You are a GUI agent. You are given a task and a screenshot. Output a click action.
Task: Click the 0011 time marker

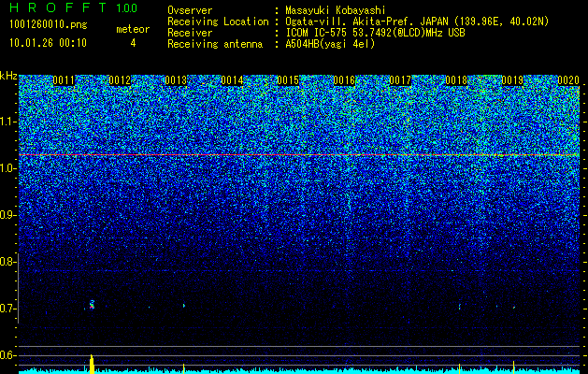tap(64, 80)
